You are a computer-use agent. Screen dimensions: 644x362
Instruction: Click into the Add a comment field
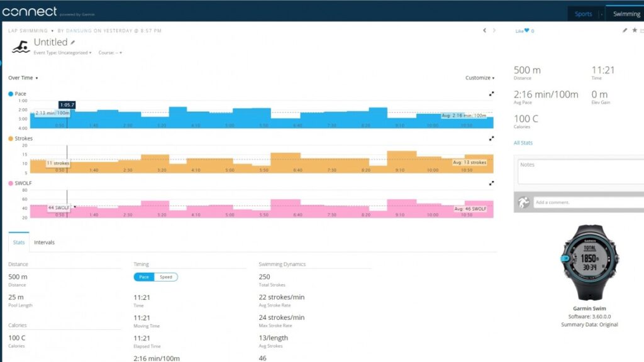585,202
